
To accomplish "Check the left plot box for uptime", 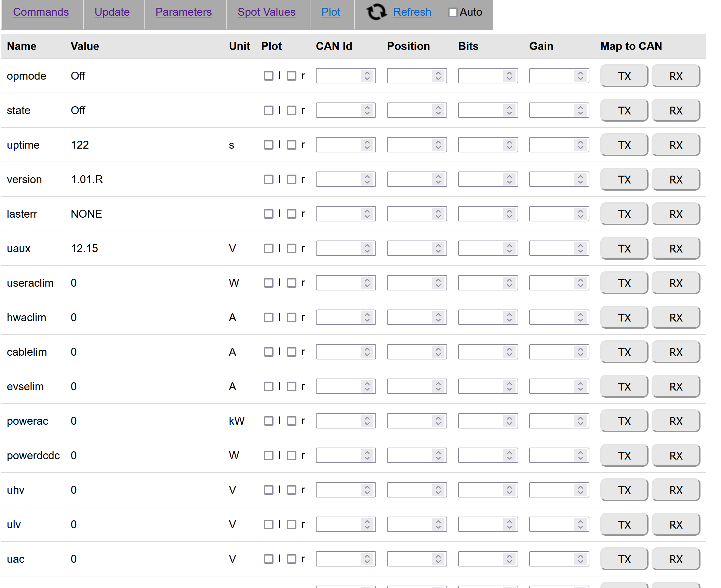I will pyautogui.click(x=269, y=145).
